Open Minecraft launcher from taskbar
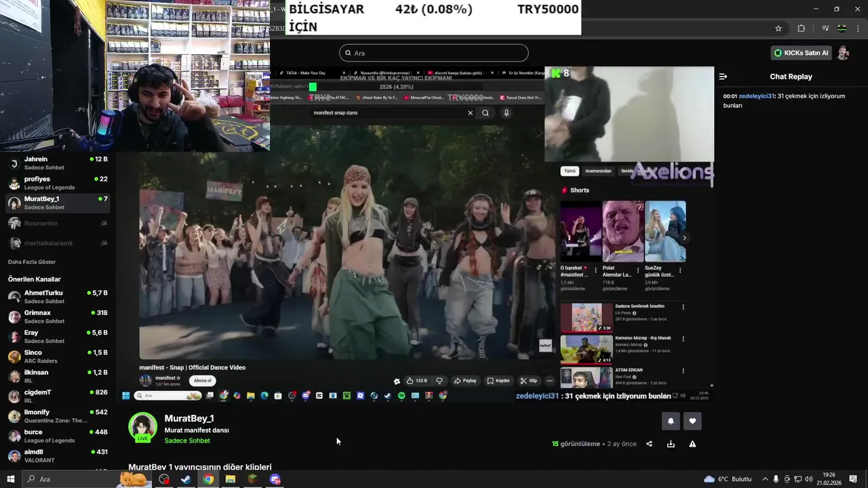 click(252, 479)
